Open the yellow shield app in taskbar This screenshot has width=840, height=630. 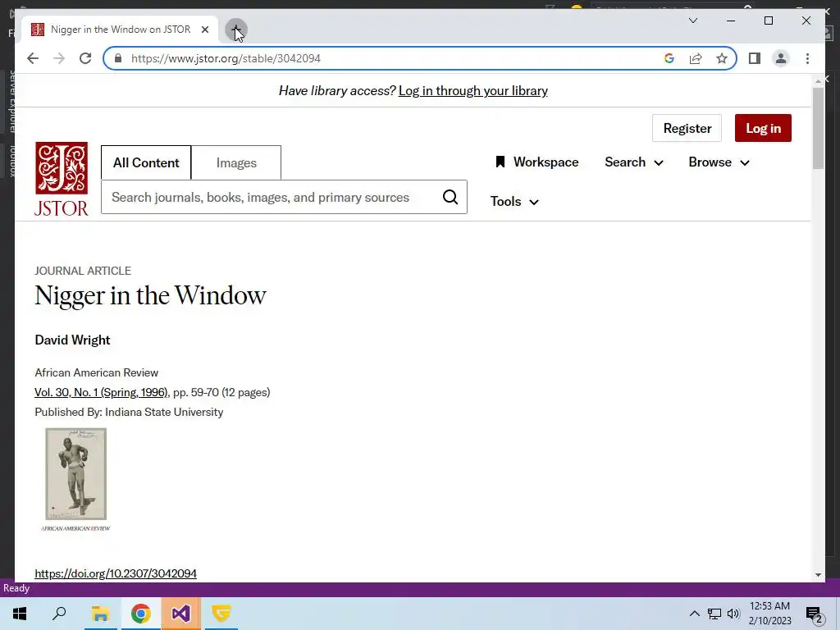(x=221, y=614)
